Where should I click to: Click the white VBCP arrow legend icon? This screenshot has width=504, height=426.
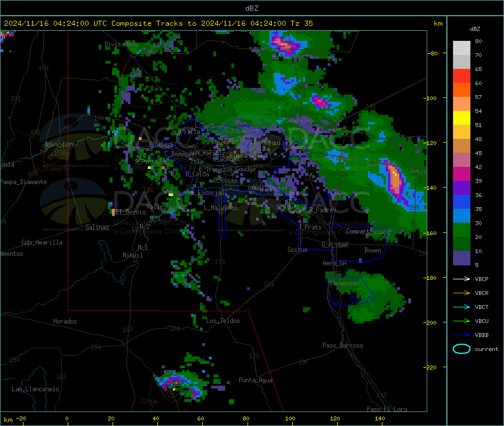coord(461,279)
